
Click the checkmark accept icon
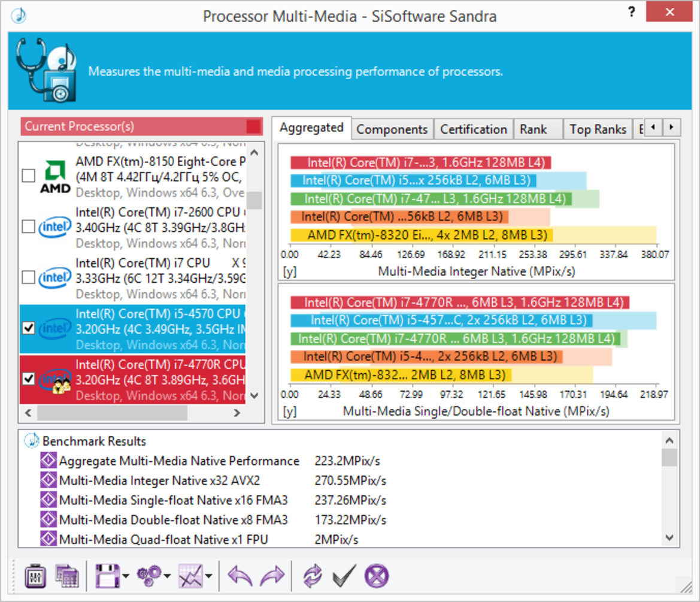(x=344, y=576)
